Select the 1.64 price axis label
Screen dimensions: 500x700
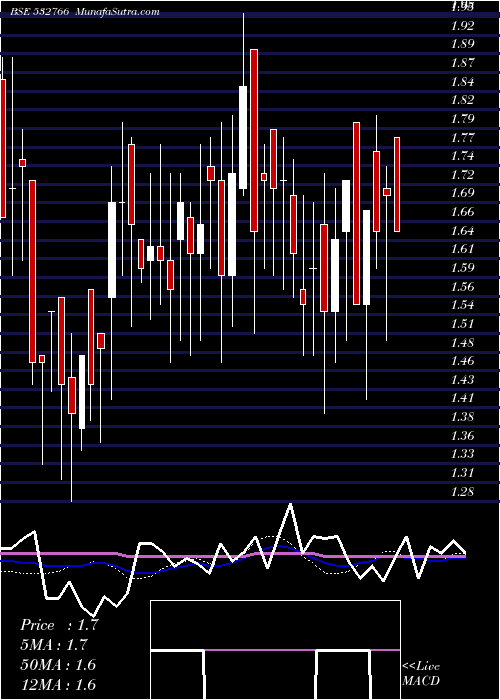(x=462, y=230)
